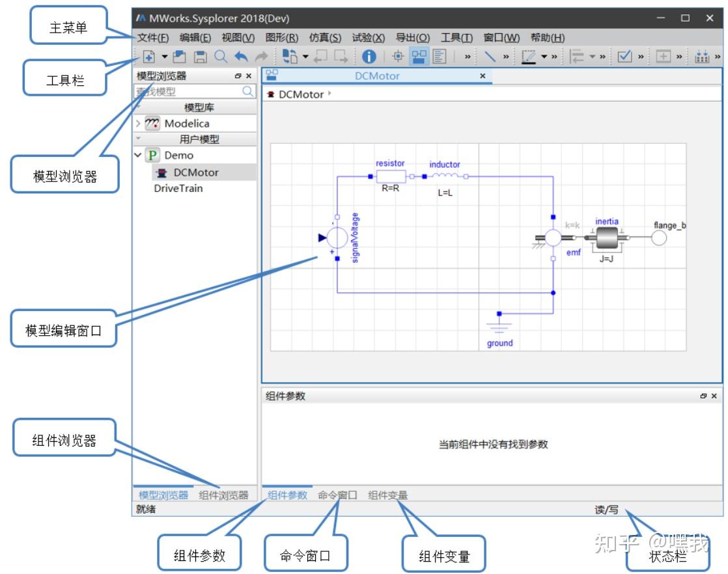Click the Redo arrow icon
Image resolution: width=728 pixels, height=574 pixels.
pyautogui.click(x=261, y=57)
